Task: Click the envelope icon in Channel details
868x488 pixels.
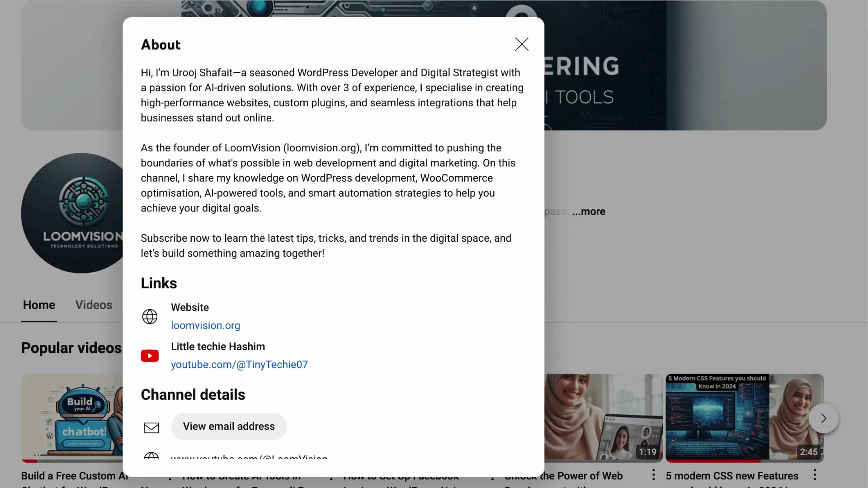Action: point(151,427)
